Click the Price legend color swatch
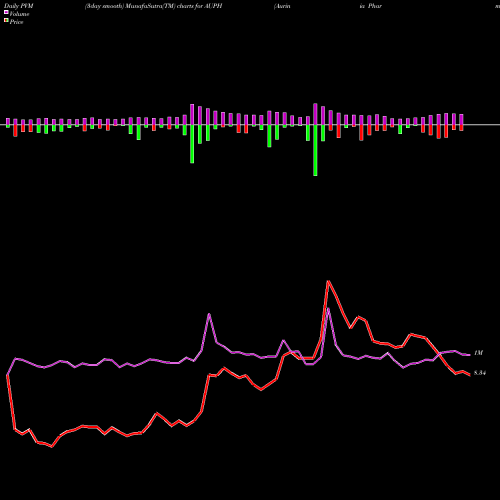The width and height of the screenshot is (500, 500). (6, 21)
